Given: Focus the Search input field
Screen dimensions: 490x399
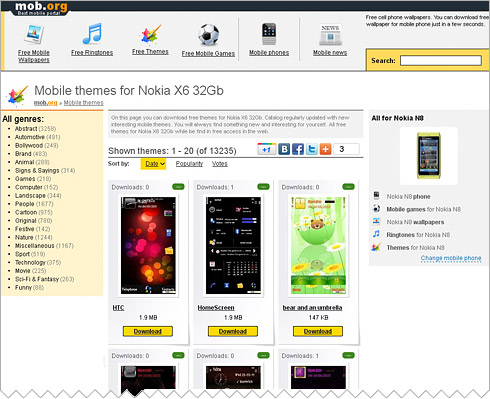Looking at the screenshot, I should tap(441, 60).
